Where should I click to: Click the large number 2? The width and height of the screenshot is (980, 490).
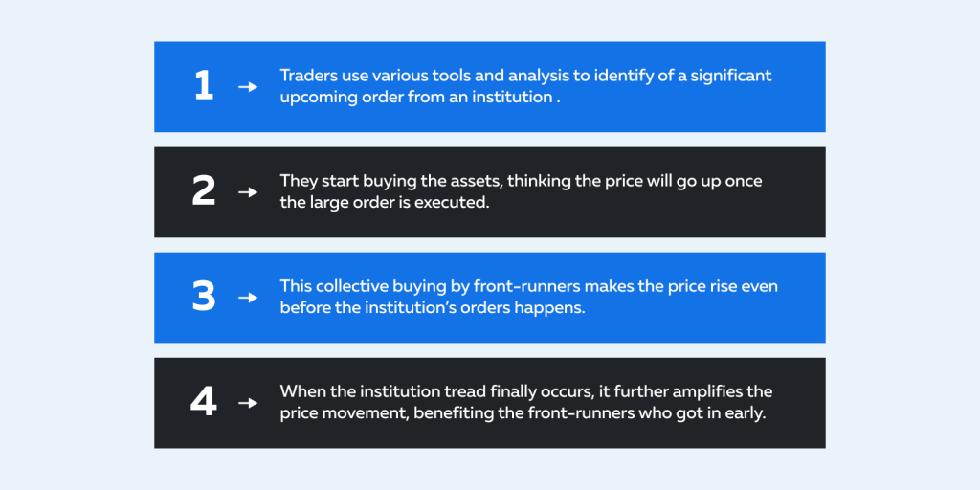coord(204,191)
